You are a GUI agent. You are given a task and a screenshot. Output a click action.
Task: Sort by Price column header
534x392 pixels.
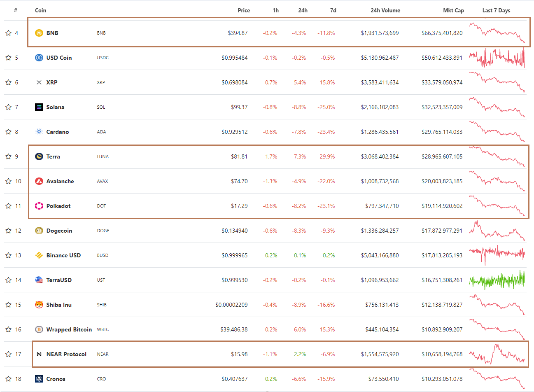pos(244,10)
